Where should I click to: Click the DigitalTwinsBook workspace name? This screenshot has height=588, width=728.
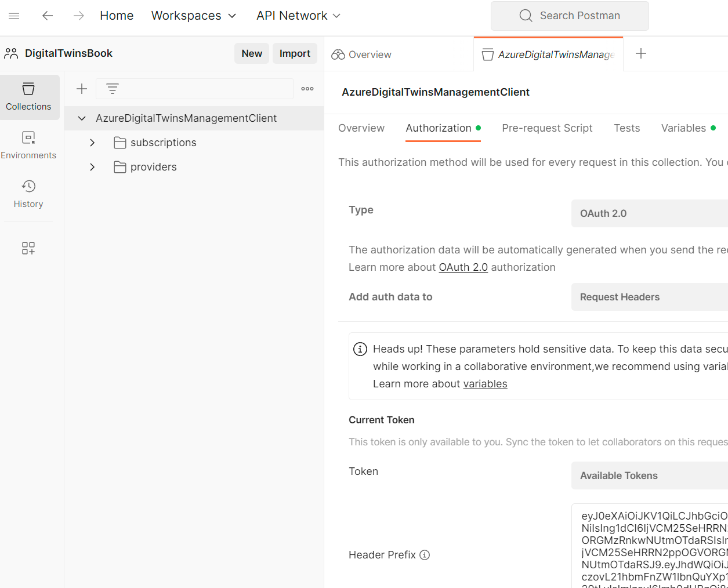pos(68,53)
